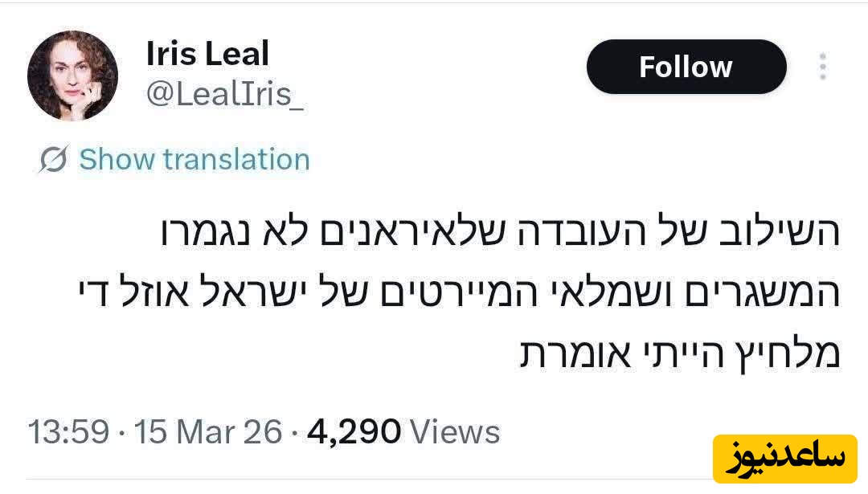Click the Show translation link

pos(194,160)
